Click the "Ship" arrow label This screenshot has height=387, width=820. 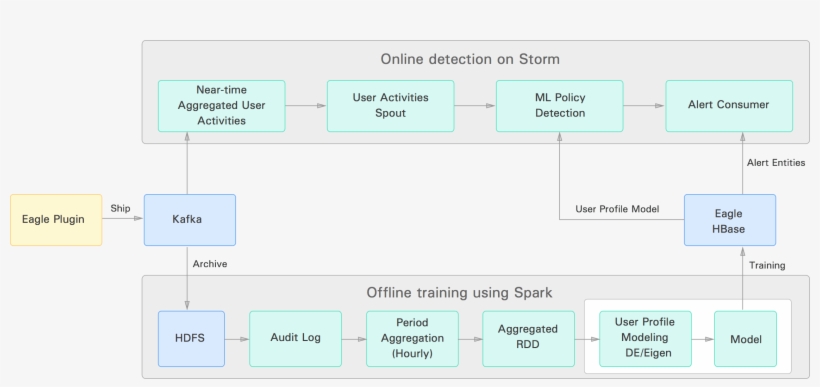pos(120,208)
